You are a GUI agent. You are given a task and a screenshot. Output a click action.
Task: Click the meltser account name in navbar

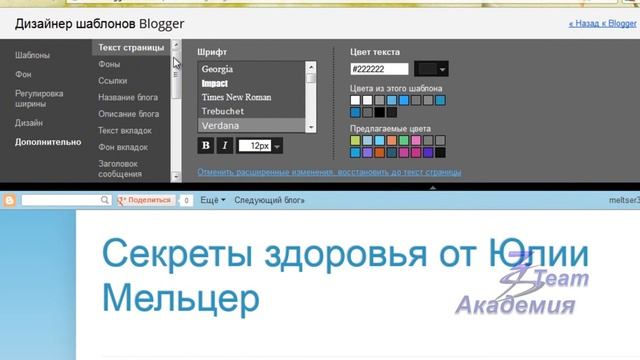pyautogui.click(x=624, y=200)
